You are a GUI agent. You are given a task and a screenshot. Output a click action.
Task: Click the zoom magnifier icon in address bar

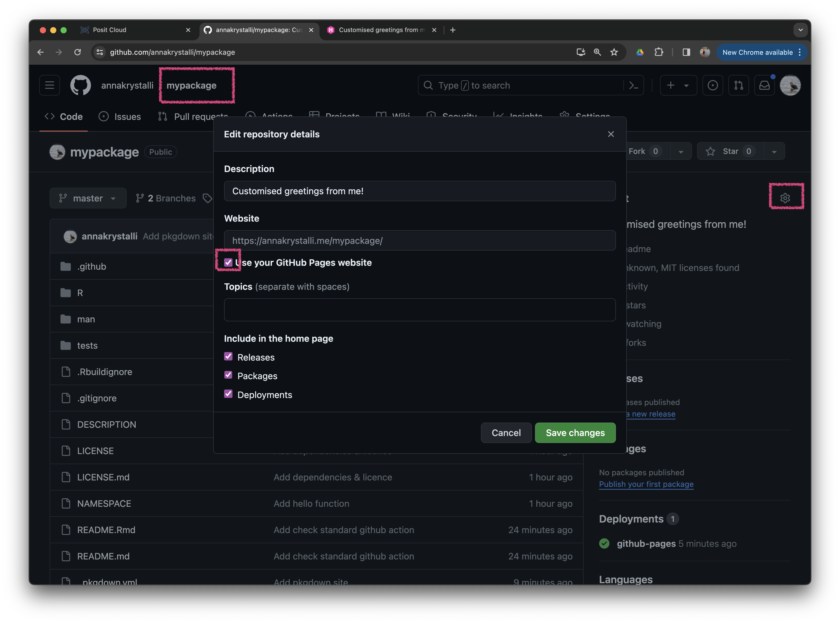click(597, 52)
